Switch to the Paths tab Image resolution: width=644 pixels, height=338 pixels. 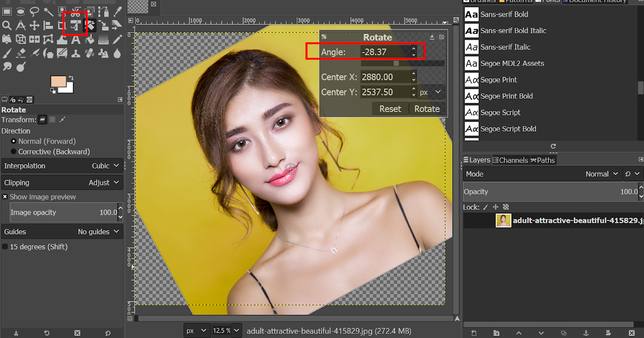pos(543,159)
